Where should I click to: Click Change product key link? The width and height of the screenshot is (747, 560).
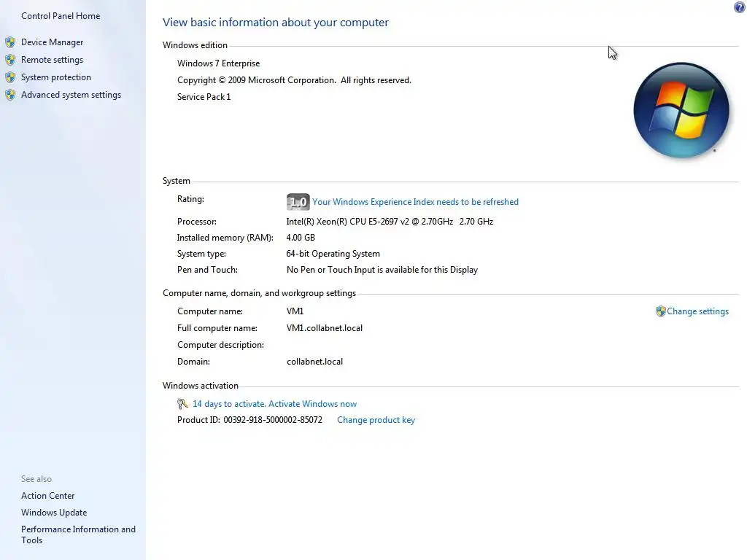tap(376, 420)
